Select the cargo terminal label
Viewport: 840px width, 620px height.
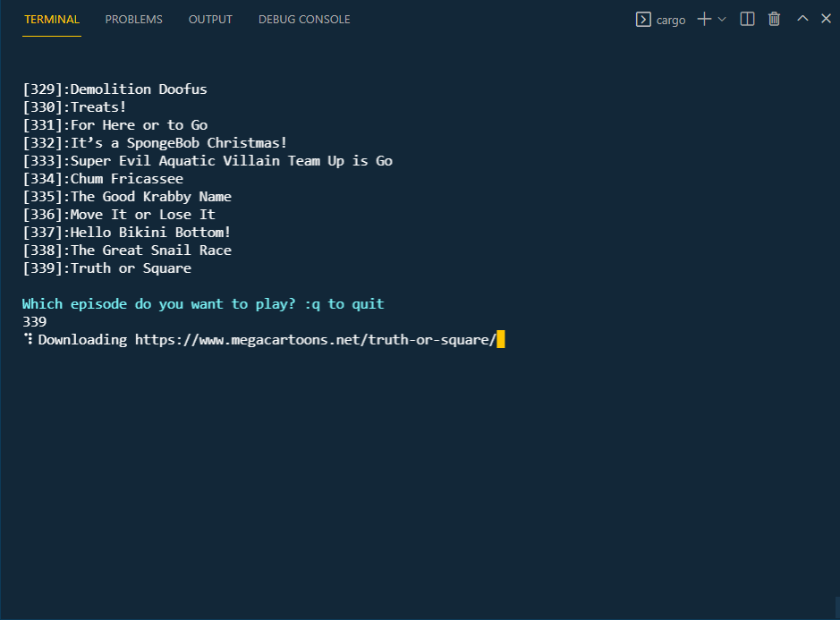(x=671, y=21)
